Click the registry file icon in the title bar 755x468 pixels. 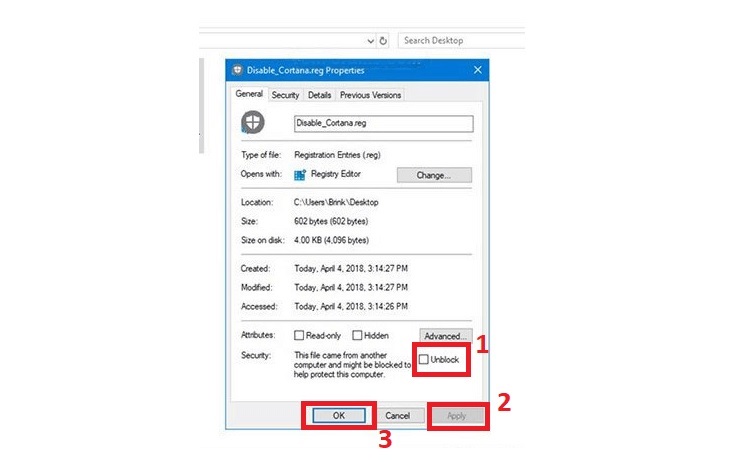[237, 71]
